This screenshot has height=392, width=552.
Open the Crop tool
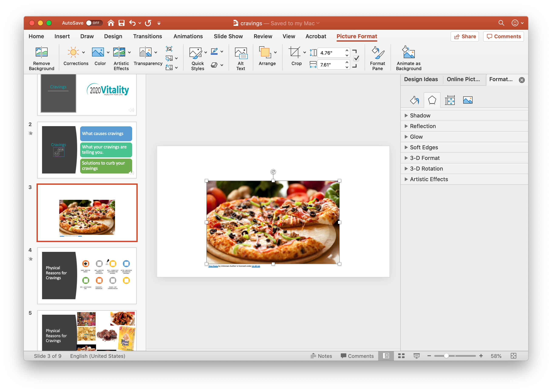295,53
